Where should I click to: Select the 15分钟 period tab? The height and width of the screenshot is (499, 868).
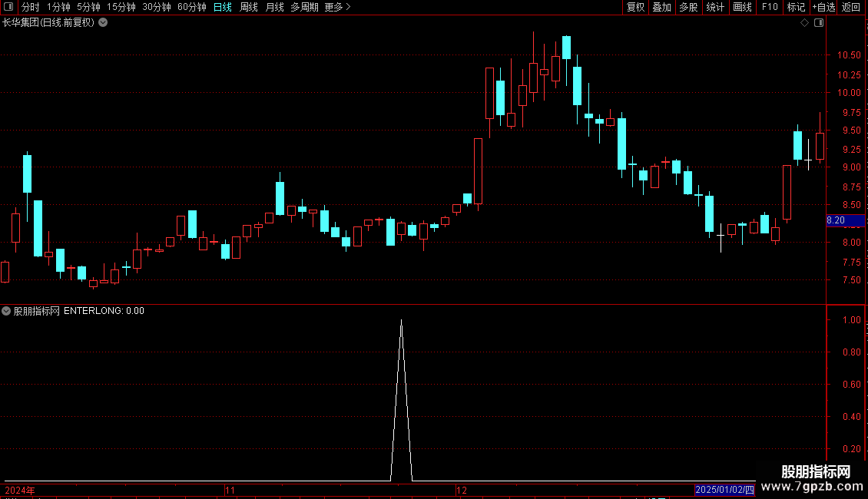(x=121, y=7)
